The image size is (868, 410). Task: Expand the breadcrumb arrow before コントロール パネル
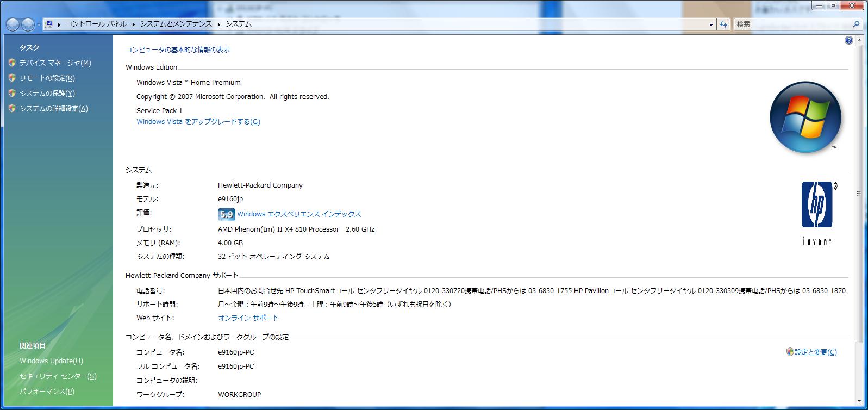(59, 24)
